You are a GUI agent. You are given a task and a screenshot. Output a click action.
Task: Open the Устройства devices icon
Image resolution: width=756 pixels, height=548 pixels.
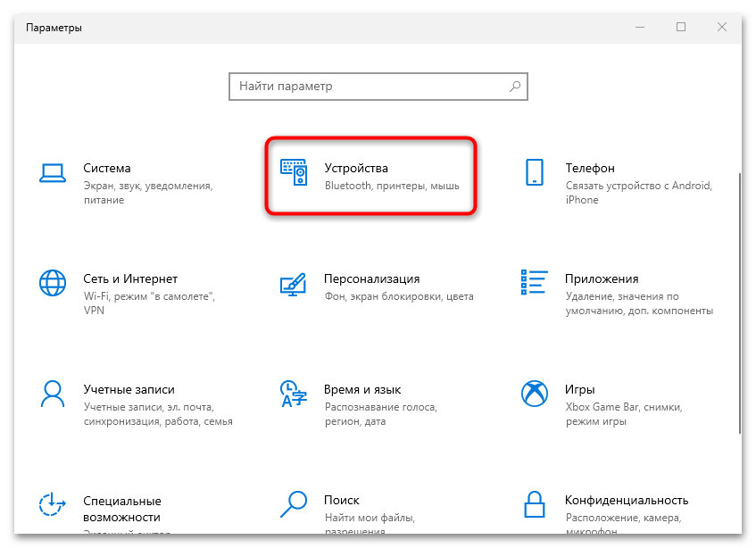294,172
